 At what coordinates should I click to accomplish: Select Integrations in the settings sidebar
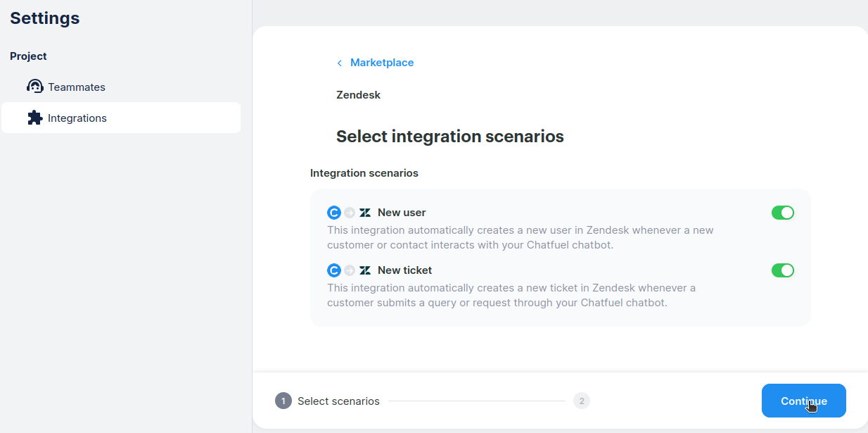77,118
